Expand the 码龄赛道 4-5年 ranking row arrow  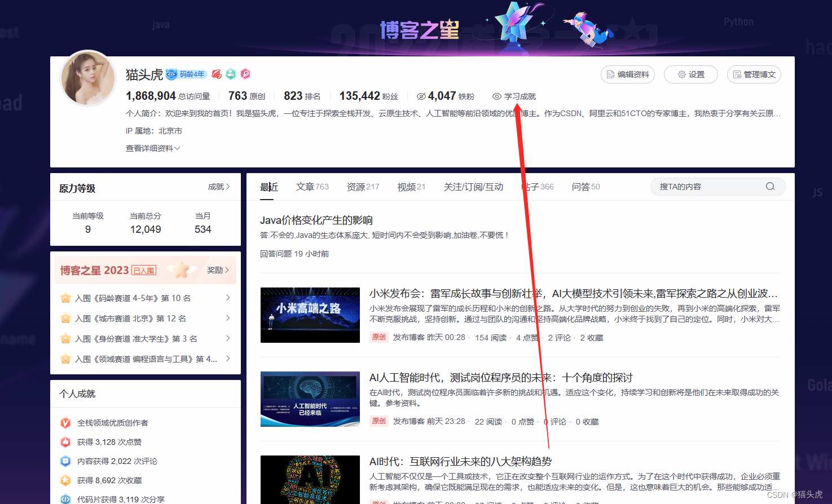pyautogui.click(x=228, y=298)
